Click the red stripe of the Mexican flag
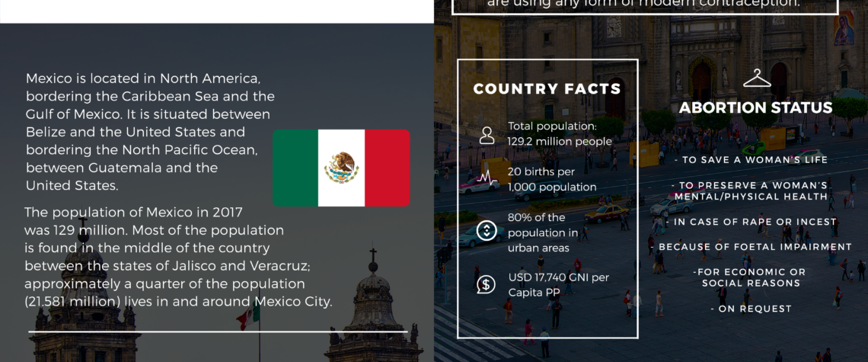Screen dimensions: 868x362 click(387, 168)
